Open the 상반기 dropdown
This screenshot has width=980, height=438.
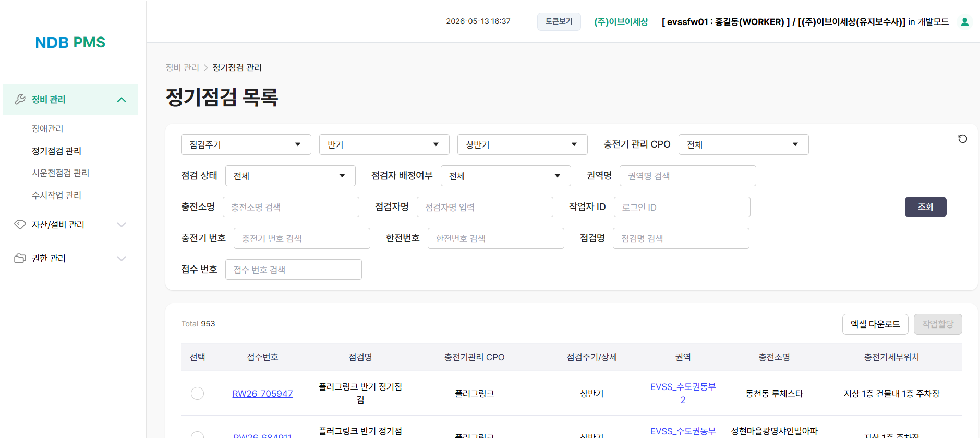(x=522, y=144)
